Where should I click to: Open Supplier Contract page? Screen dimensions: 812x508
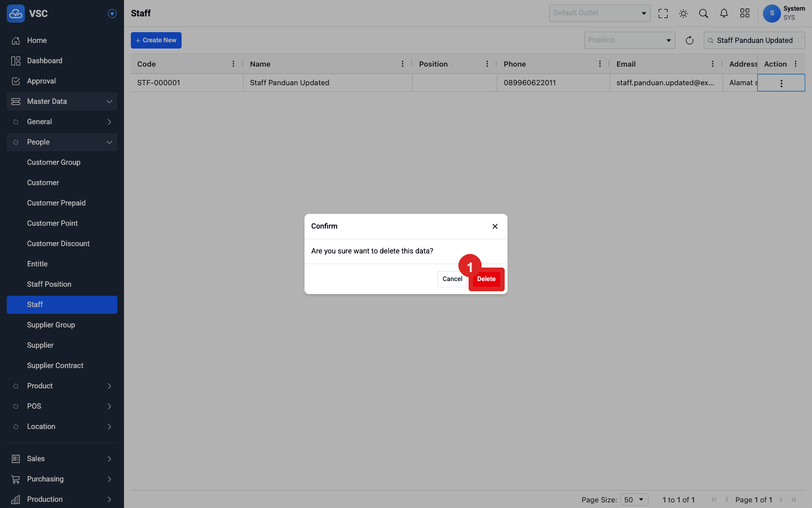[62, 366]
